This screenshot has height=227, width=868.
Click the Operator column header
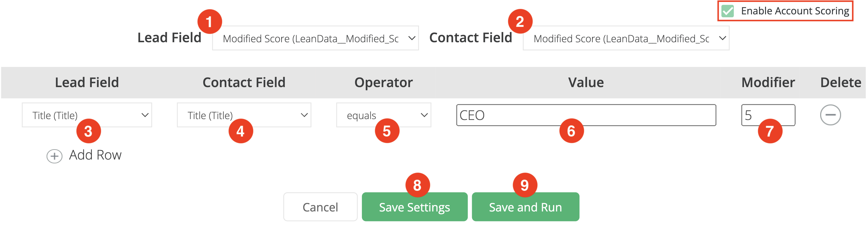pyautogui.click(x=383, y=82)
